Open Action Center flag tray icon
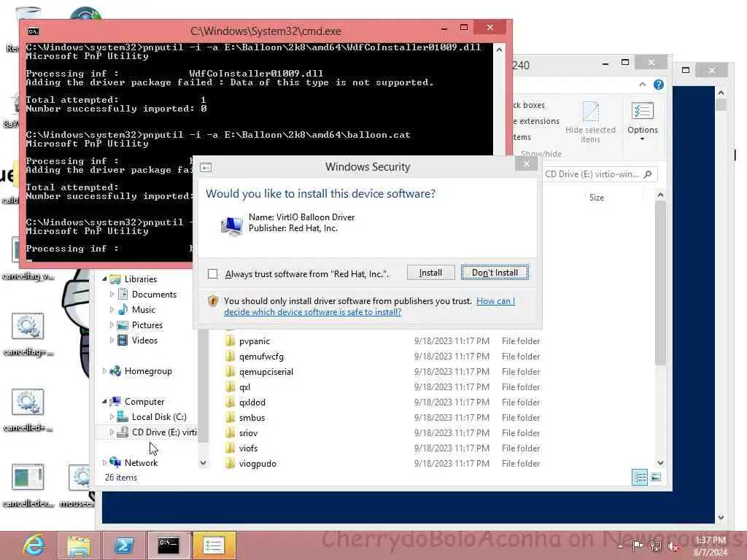Viewport: 747px width, 560px height. tap(638, 546)
